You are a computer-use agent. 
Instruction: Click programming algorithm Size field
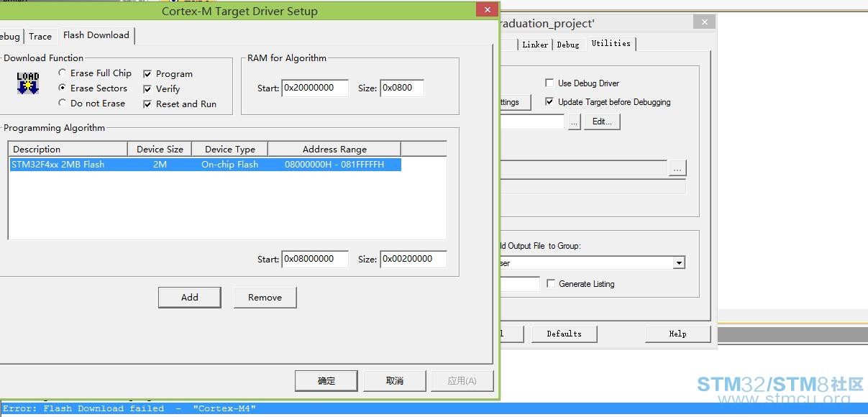click(414, 259)
